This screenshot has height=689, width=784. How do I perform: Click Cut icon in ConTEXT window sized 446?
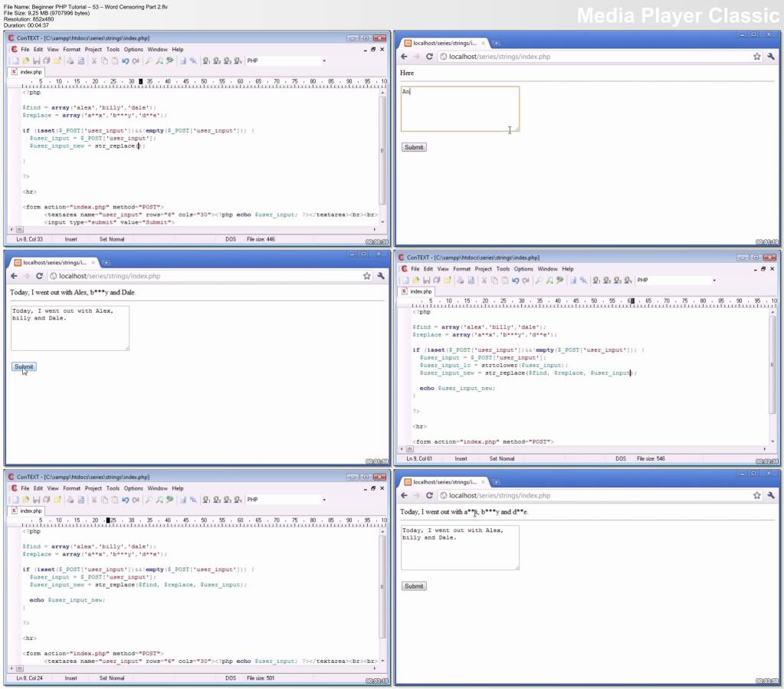pos(93,61)
